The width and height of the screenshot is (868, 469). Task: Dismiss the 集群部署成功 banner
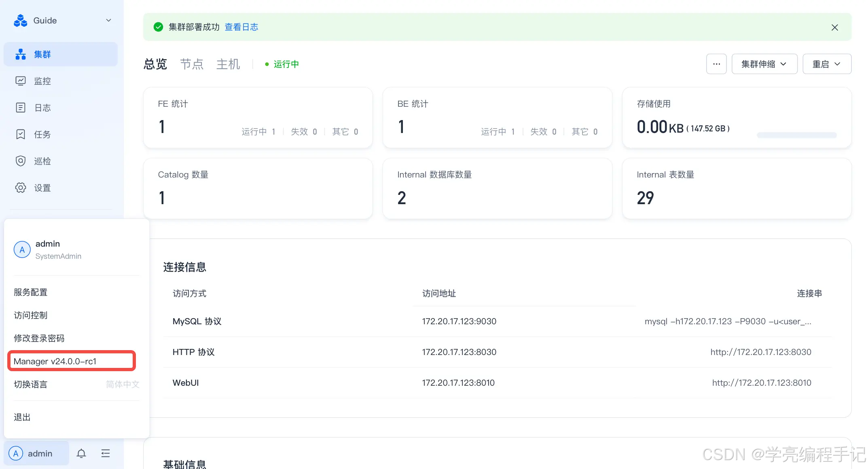click(834, 27)
